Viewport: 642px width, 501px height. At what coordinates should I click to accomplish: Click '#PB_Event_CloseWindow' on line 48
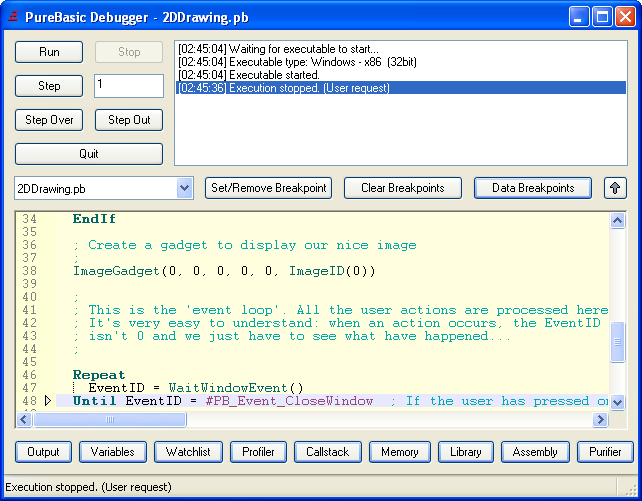pyautogui.click(x=289, y=401)
